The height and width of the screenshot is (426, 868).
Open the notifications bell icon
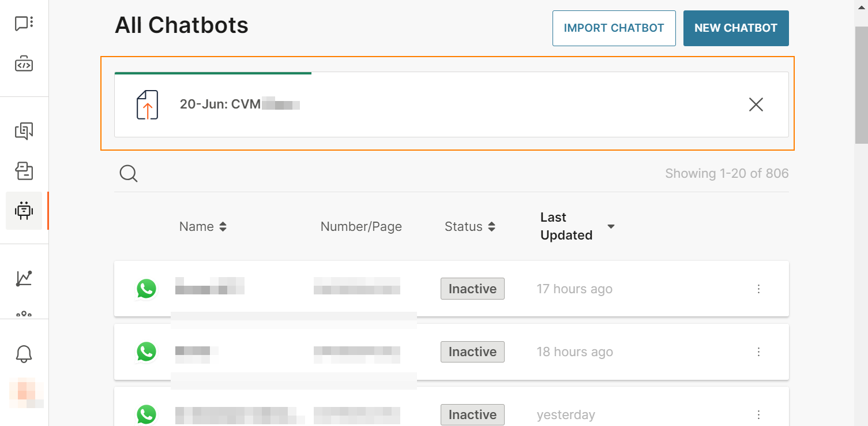tap(24, 353)
